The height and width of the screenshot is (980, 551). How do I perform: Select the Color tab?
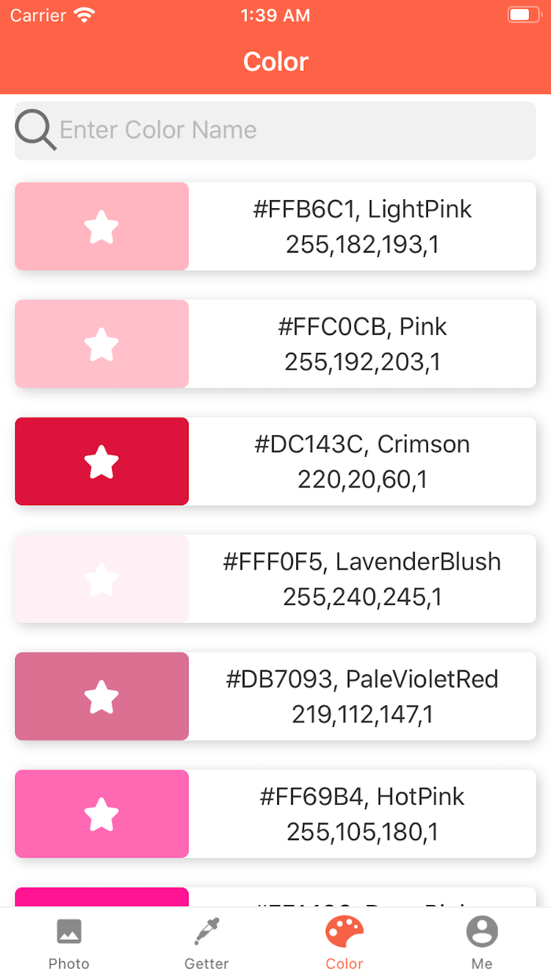tap(343, 943)
